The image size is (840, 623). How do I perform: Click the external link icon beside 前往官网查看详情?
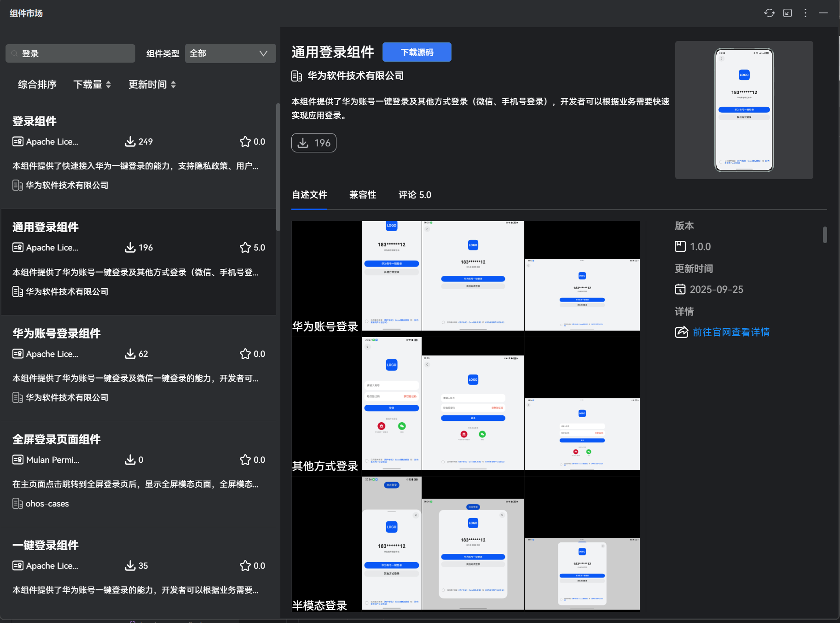point(681,332)
